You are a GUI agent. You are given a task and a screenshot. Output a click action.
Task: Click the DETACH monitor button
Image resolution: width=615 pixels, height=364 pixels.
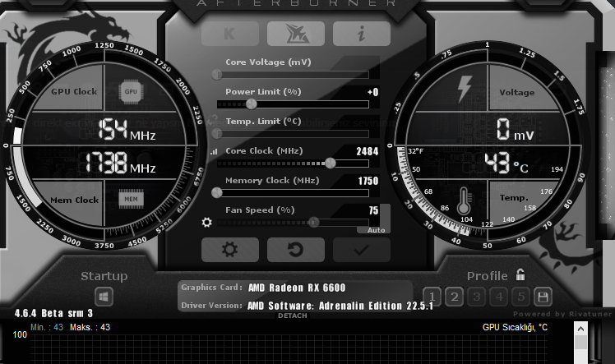(293, 316)
